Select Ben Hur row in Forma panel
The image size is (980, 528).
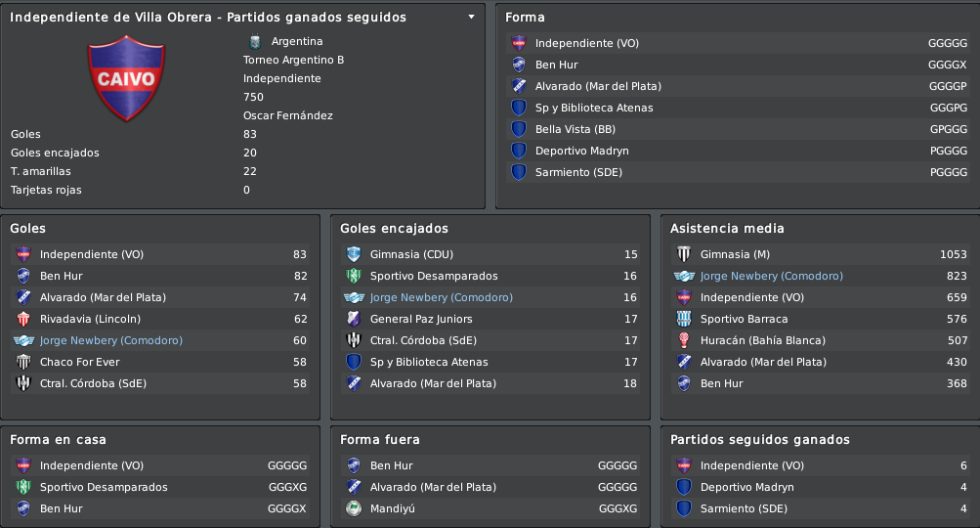(738, 65)
